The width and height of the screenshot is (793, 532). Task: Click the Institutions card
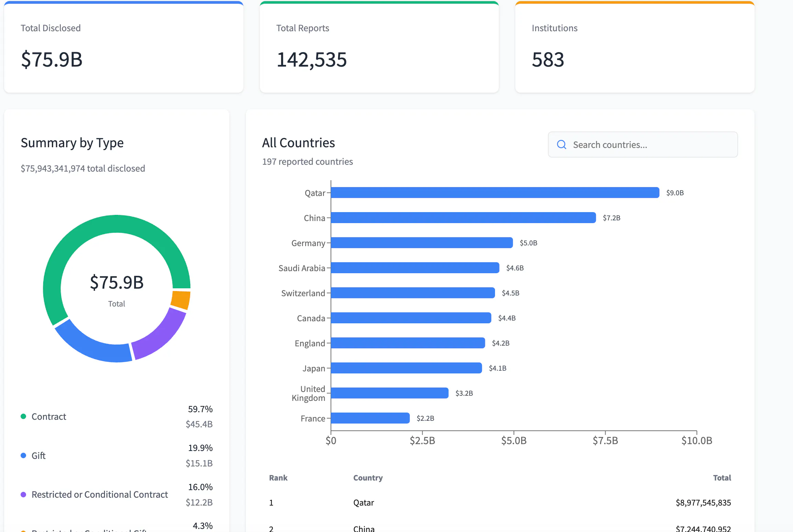coord(635,47)
